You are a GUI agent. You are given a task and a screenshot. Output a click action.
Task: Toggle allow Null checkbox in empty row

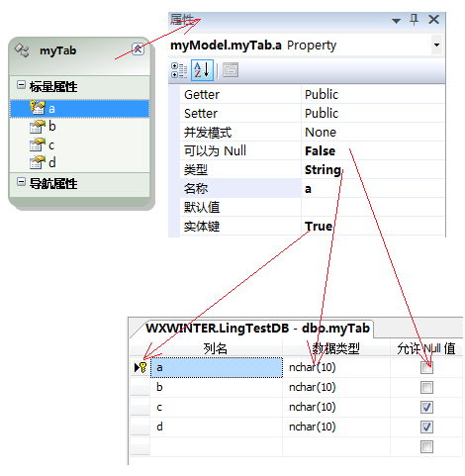coord(426,447)
